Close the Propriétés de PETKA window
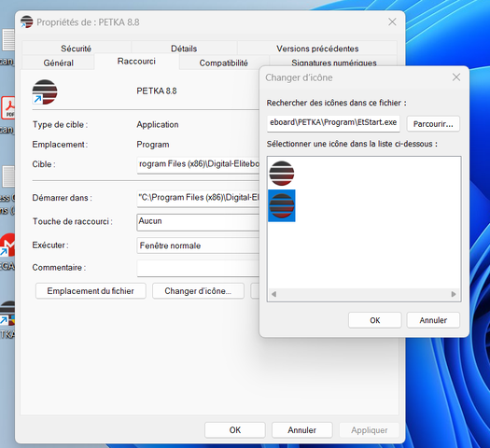Image resolution: width=490 pixels, height=448 pixels. click(x=392, y=21)
